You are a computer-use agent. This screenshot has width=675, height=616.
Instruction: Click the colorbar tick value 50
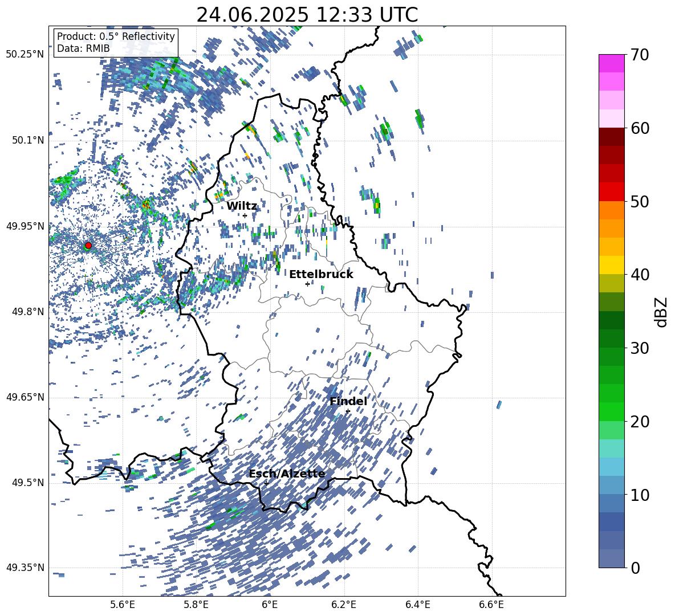(x=640, y=201)
